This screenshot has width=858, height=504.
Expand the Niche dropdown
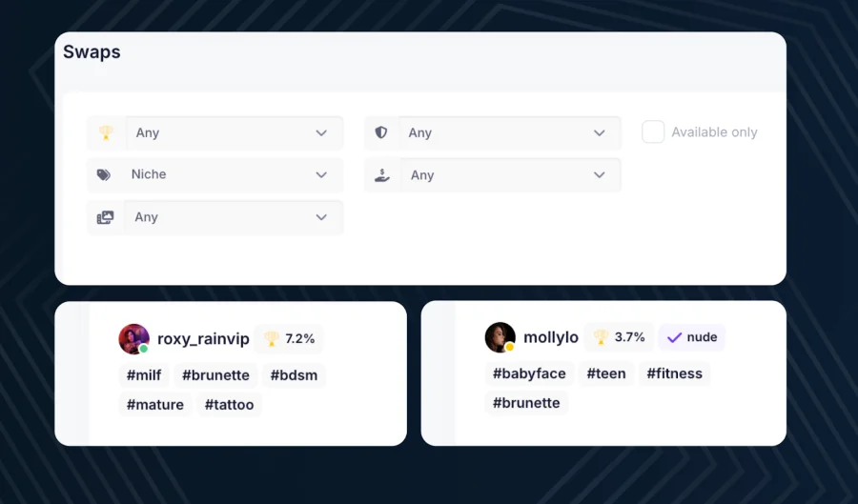[234, 175]
